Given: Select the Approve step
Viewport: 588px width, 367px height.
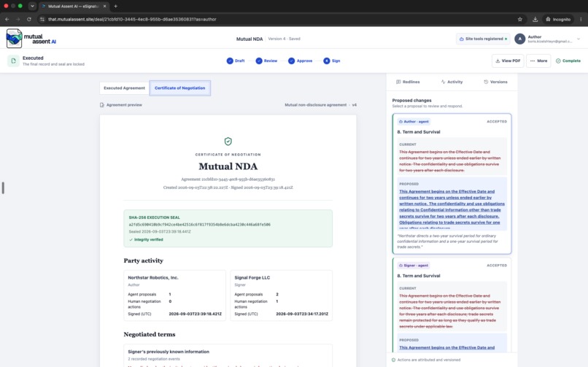Looking at the screenshot, I should tap(300, 61).
